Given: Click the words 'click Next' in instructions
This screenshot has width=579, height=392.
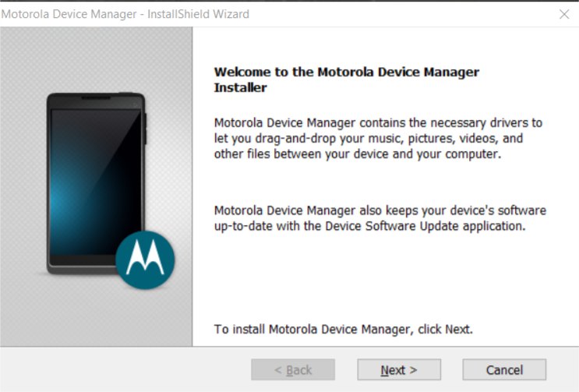Looking at the screenshot, I should 444,329.
